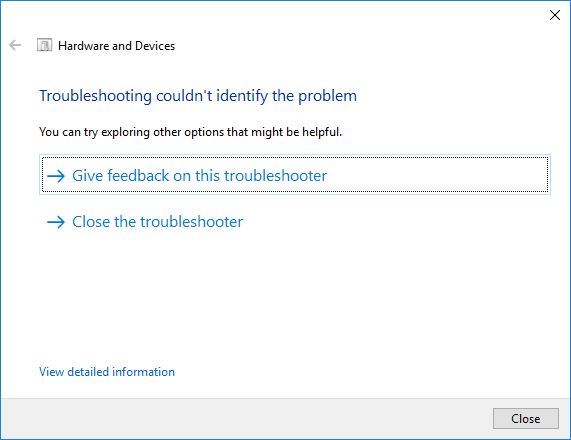Click the Troubleshooting couldn't identify the problem heading
The width and height of the screenshot is (571, 440).
(198, 96)
